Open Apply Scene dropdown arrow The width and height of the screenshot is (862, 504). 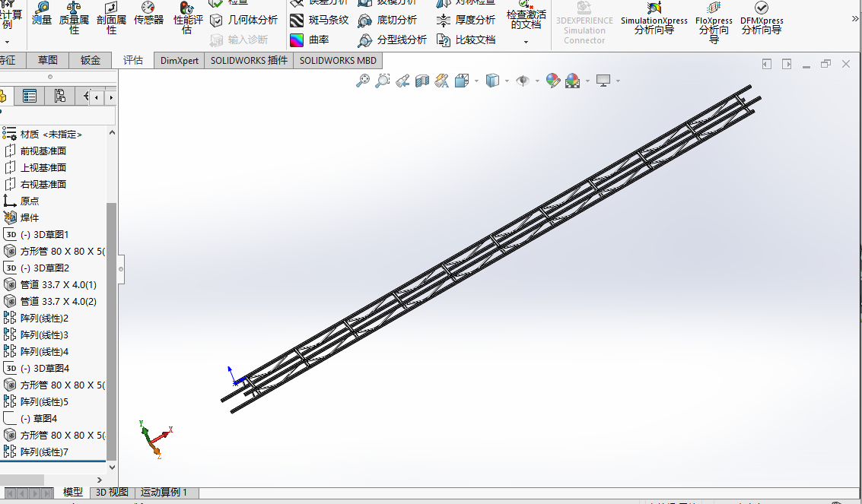(x=587, y=81)
